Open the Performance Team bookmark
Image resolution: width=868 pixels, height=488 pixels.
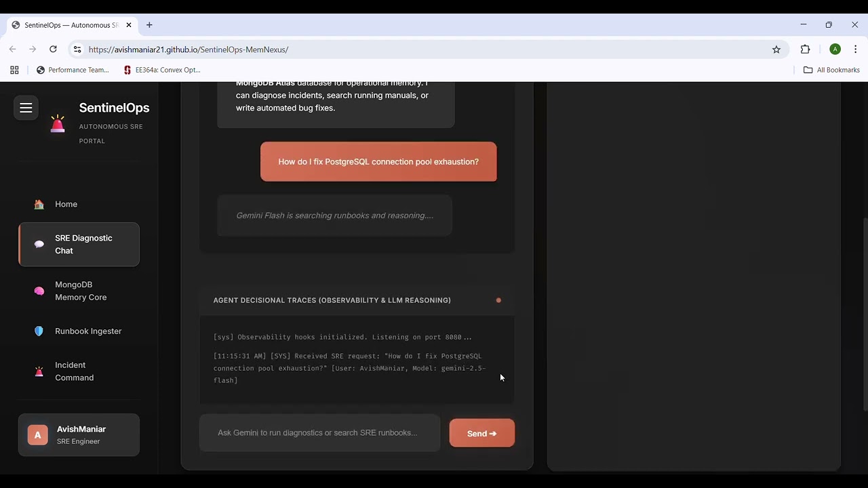point(73,70)
